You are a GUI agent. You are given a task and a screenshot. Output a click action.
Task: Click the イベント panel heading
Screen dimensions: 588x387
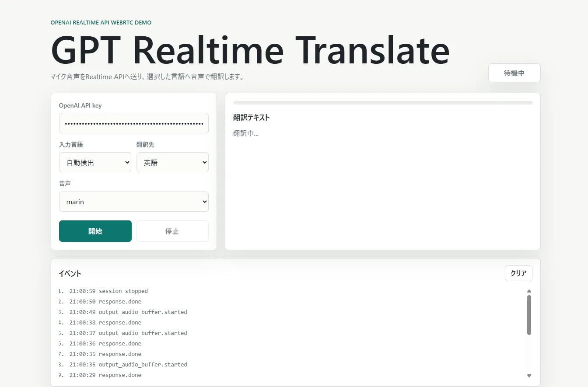click(x=70, y=274)
